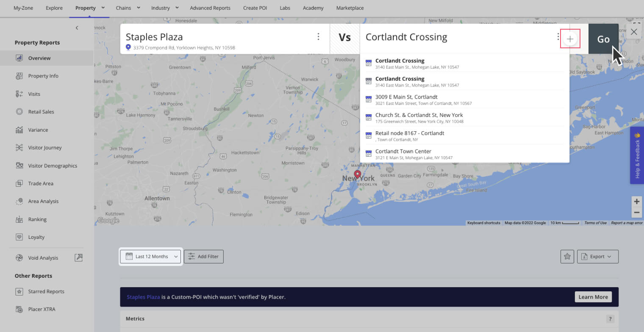Open the Help & Feedback side tab
644x332 pixels.
[637, 155]
